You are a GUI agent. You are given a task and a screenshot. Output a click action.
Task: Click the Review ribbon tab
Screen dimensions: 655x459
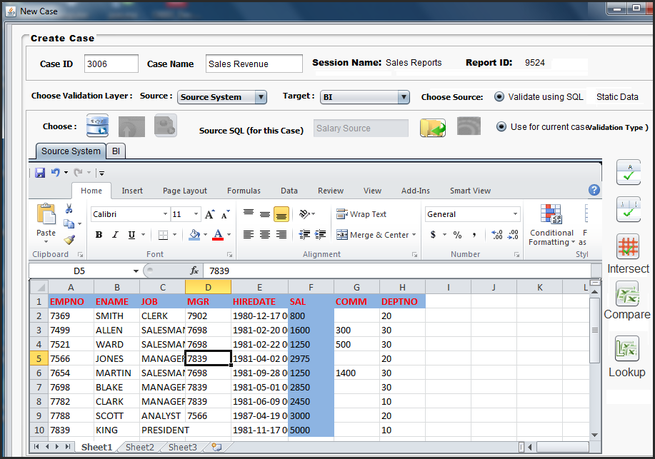point(330,191)
